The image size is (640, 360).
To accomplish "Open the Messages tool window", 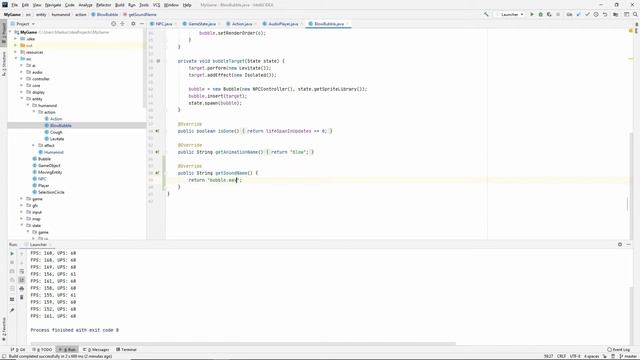I will pyautogui.click(x=96, y=350).
